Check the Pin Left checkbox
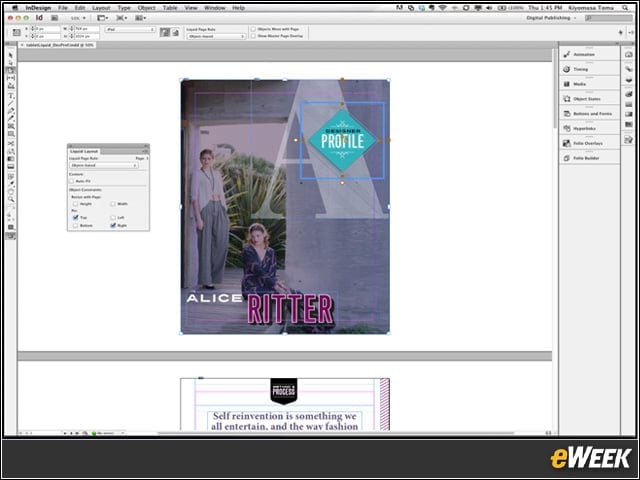The height and width of the screenshot is (480, 640). 113,218
